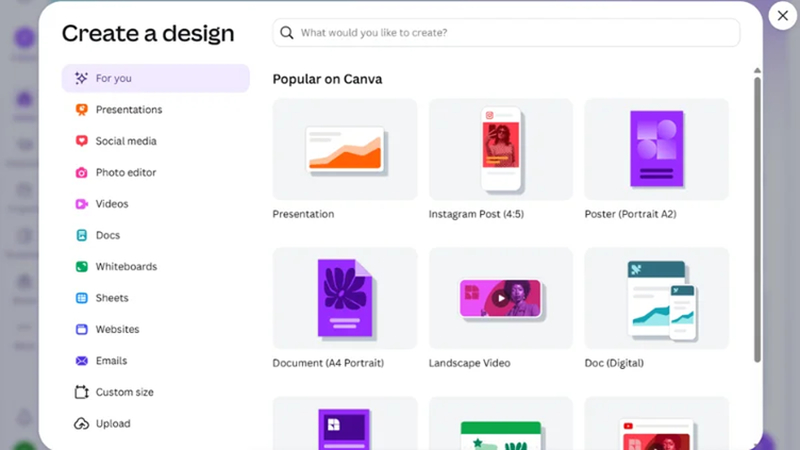The image size is (800, 450).
Task: Choose the Upload option
Action: tap(156, 423)
